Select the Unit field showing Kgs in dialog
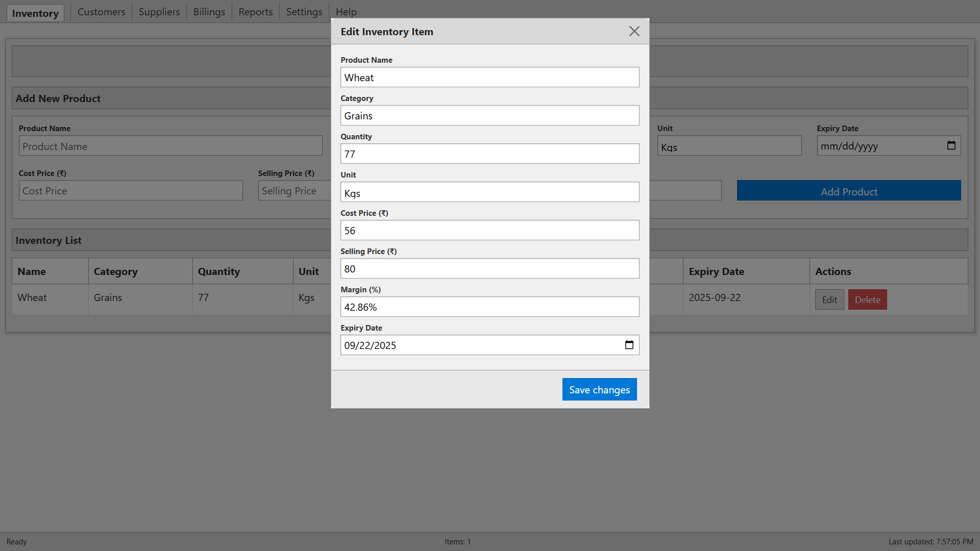 tap(489, 192)
